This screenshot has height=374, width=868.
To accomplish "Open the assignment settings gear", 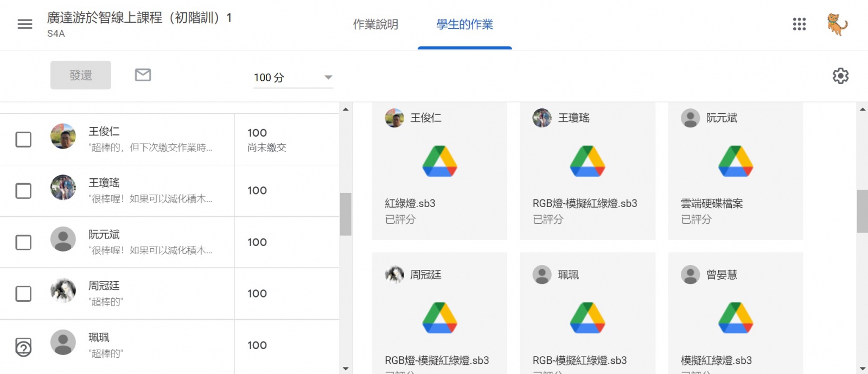I will (840, 76).
